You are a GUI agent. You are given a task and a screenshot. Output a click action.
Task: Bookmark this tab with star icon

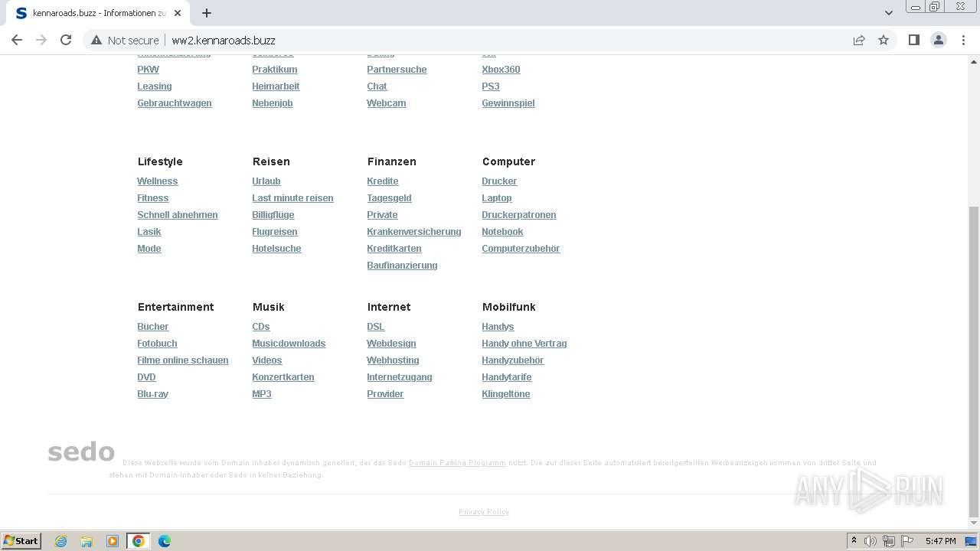click(x=884, y=40)
